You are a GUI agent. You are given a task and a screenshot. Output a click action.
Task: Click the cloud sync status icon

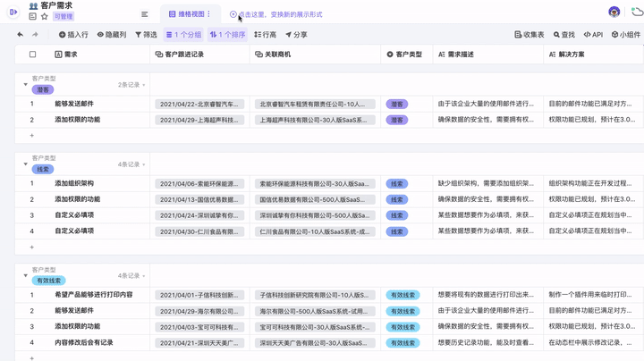pyautogui.click(x=637, y=12)
